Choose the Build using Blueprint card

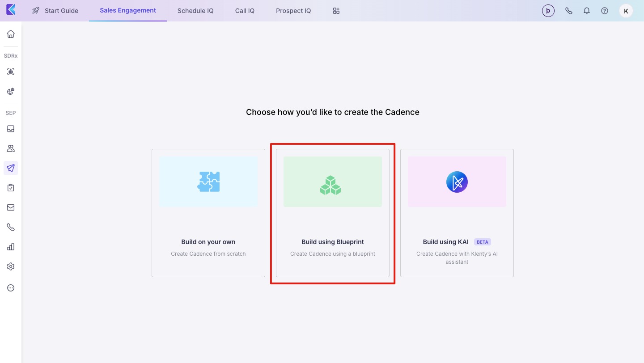click(333, 213)
